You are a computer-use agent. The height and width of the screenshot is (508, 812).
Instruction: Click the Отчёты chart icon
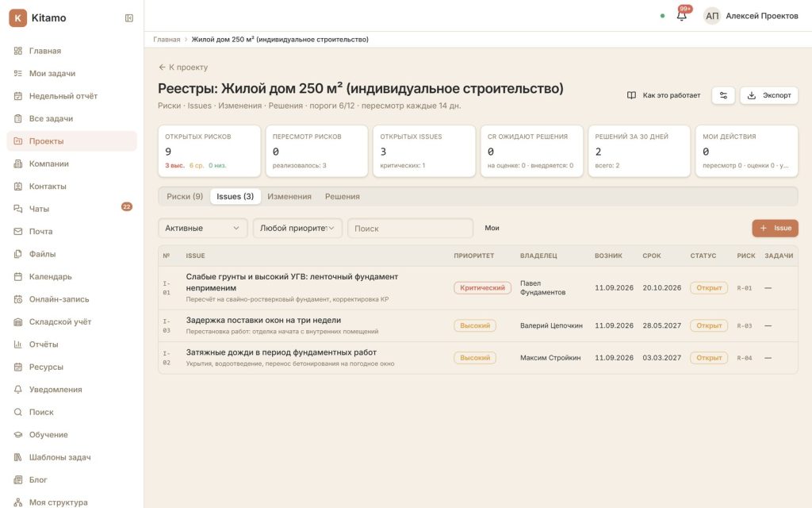coord(18,344)
